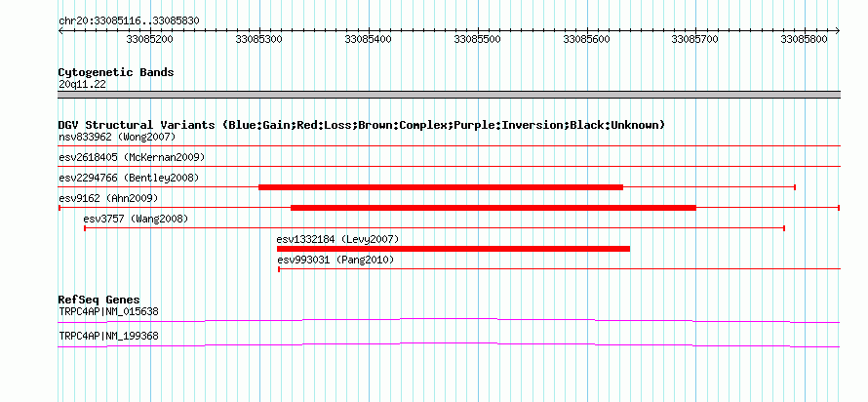This screenshot has width=868, height=402.
Task: Select ruler tick label 33085200
Action: click(x=149, y=39)
